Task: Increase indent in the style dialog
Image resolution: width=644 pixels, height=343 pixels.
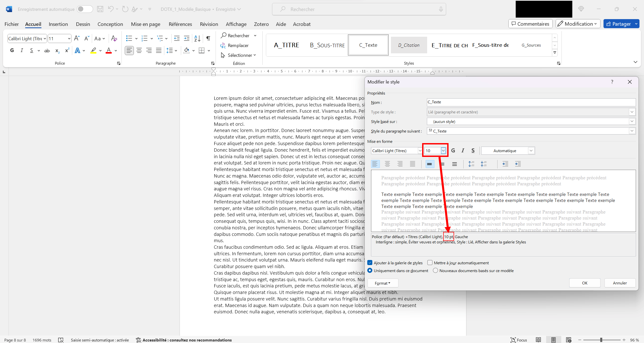Action: pos(518,164)
